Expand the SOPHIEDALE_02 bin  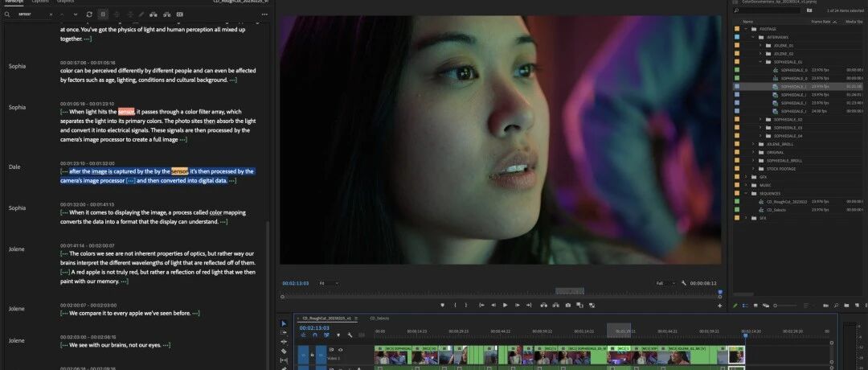click(760, 119)
